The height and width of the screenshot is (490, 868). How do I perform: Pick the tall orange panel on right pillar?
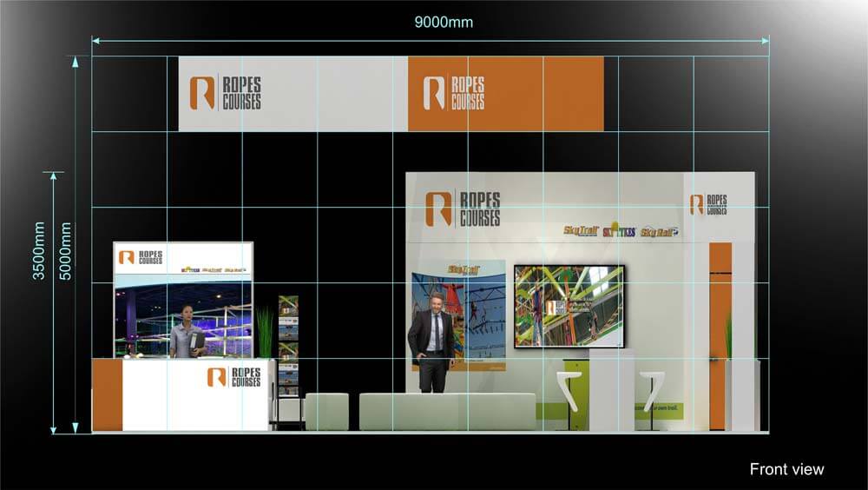pyautogui.click(x=720, y=334)
